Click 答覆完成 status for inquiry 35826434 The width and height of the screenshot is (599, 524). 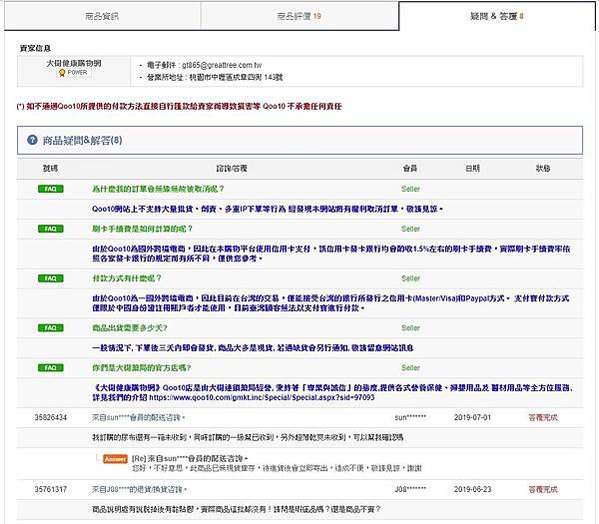543,417
